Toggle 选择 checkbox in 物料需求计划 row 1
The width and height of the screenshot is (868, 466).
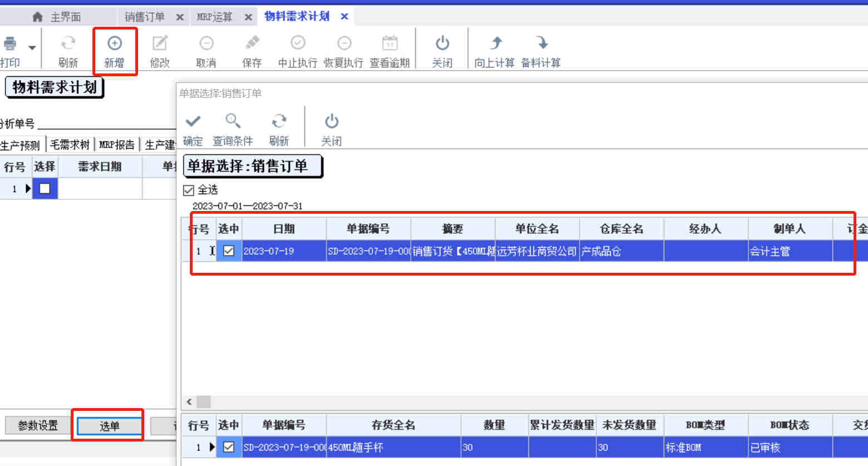tap(45, 188)
